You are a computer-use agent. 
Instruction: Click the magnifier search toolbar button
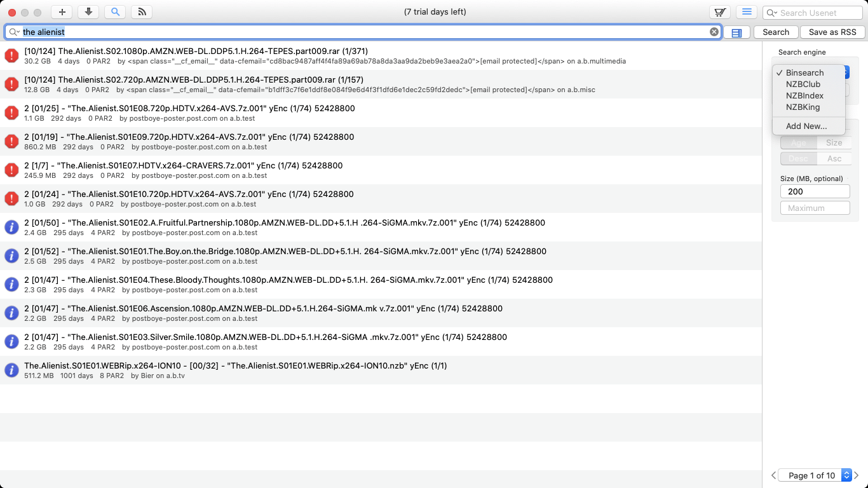115,12
